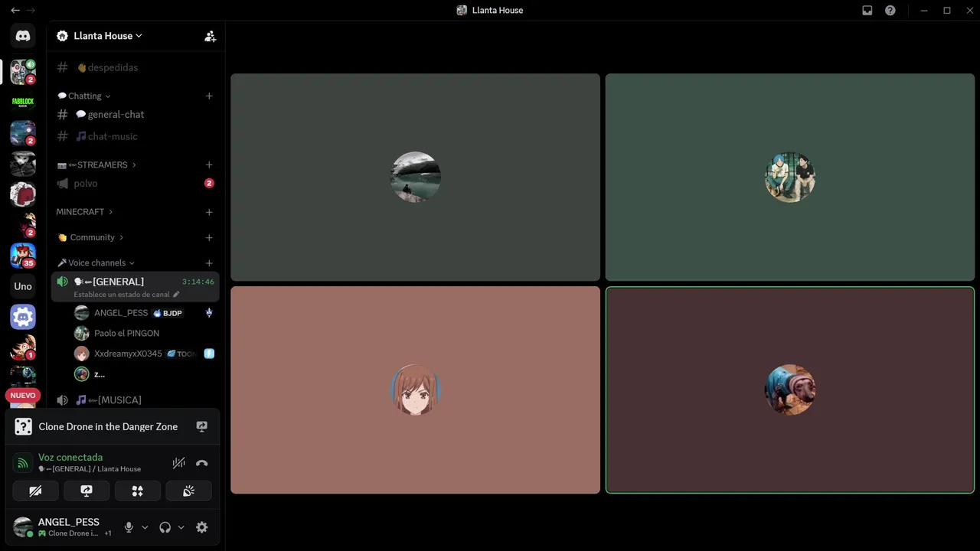Go forward using the title bar arrow
980x551 pixels.
click(x=31, y=10)
